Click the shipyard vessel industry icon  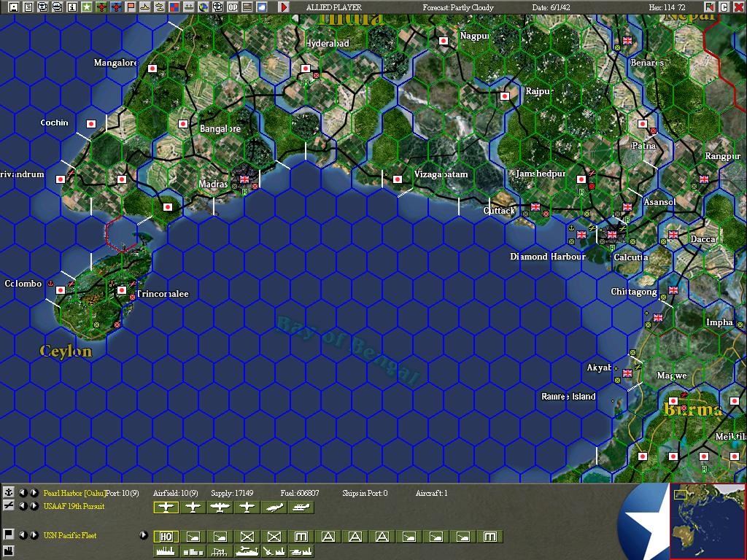click(x=247, y=551)
